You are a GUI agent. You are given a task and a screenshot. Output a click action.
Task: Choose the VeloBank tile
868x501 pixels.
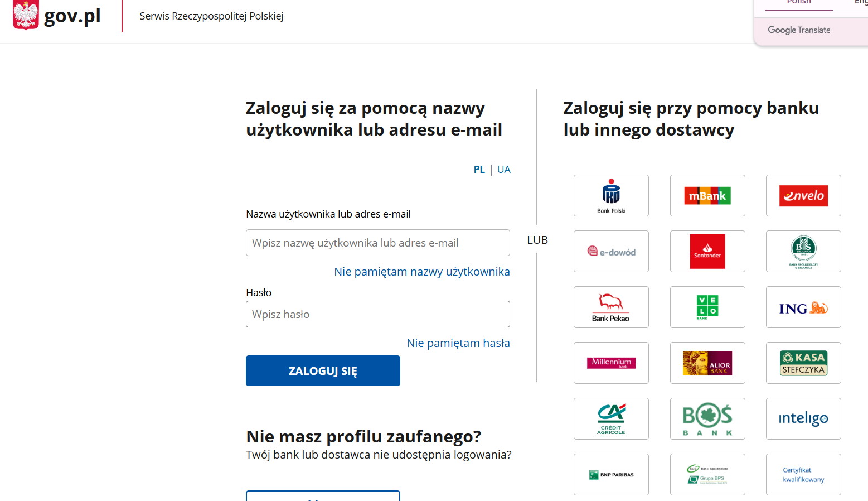pos(707,307)
